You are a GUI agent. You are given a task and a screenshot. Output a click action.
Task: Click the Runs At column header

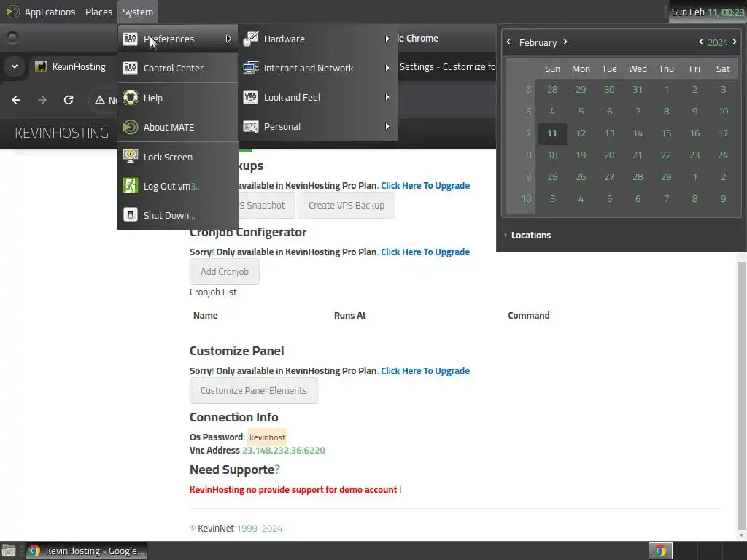tap(349, 315)
